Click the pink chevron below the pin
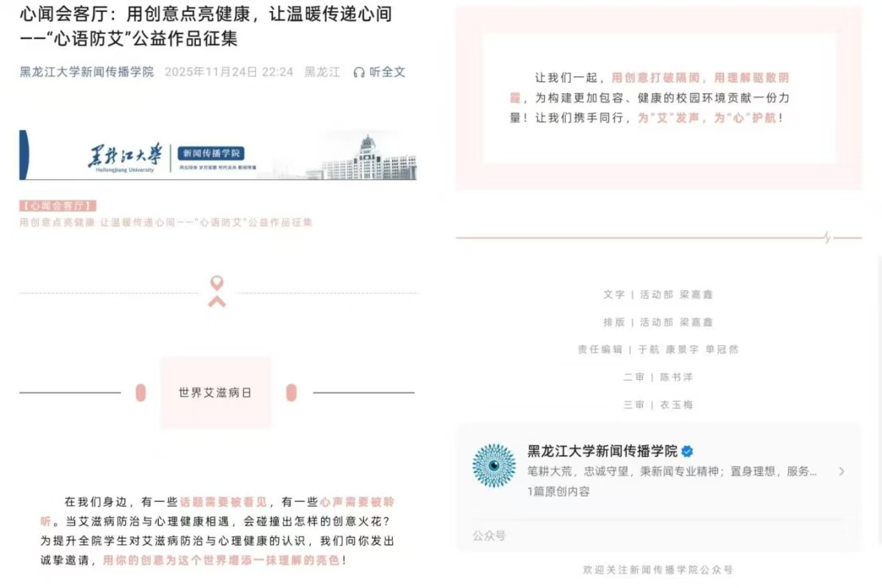Image resolution: width=882 pixels, height=588 pixels. [x=216, y=301]
